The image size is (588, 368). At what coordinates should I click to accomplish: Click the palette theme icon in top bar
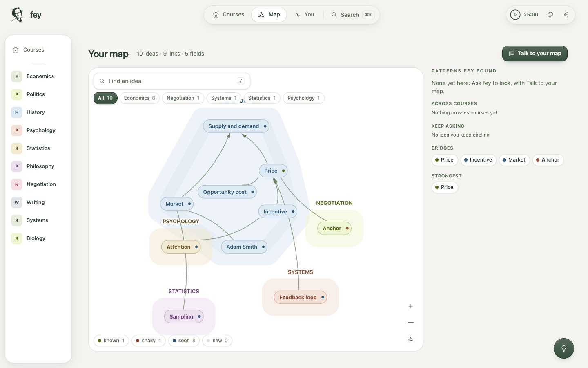point(550,15)
